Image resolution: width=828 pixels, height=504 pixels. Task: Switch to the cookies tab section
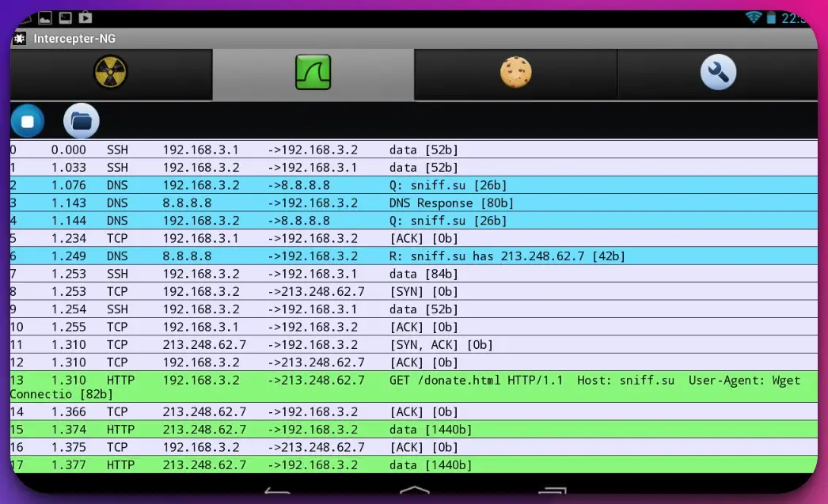pos(515,73)
